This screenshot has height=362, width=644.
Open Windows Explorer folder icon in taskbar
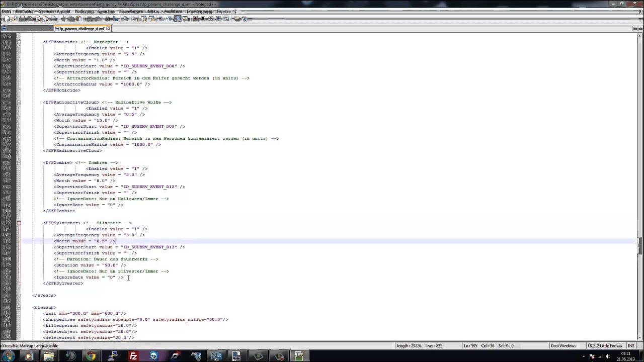(49, 356)
